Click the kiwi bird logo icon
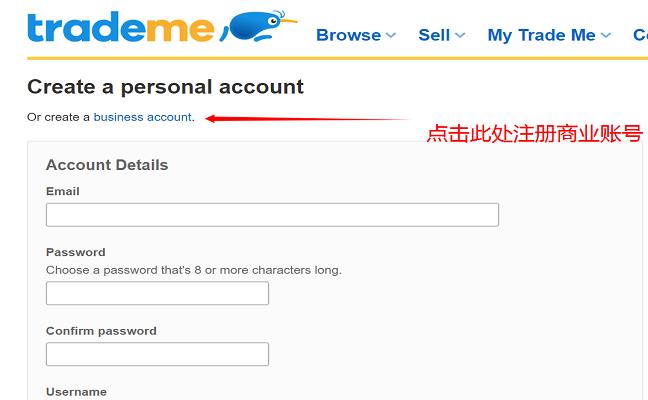The width and height of the screenshot is (648, 400). click(259, 28)
